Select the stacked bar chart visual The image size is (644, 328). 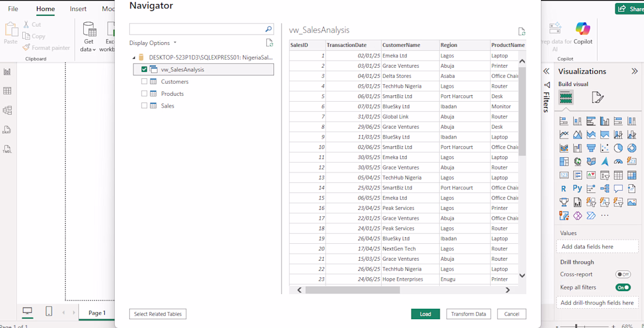(x=564, y=121)
